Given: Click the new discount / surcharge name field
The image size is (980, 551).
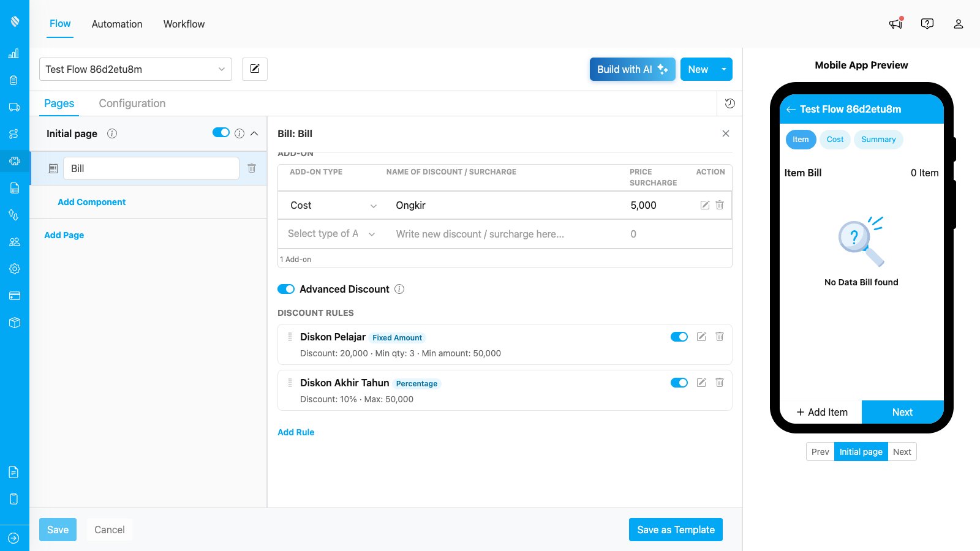Looking at the screenshot, I should (504, 234).
